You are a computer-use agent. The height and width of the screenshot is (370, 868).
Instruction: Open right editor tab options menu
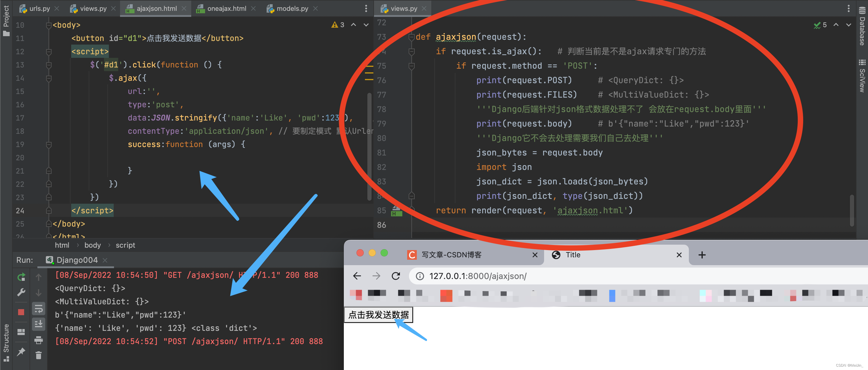(848, 8)
